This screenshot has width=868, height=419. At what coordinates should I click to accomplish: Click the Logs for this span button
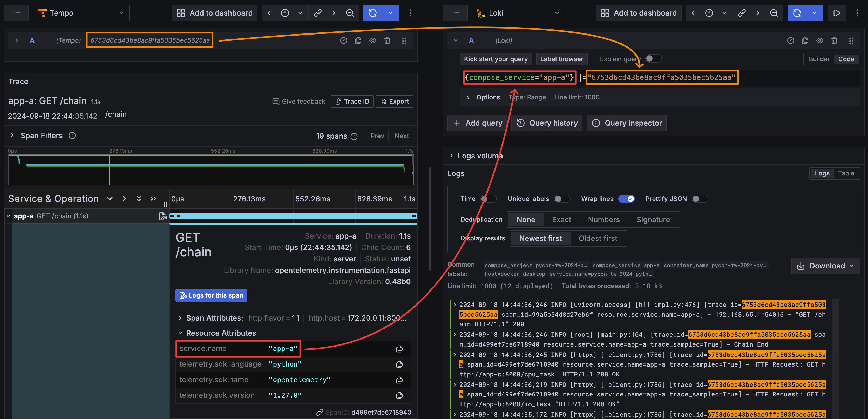(211, 295)
